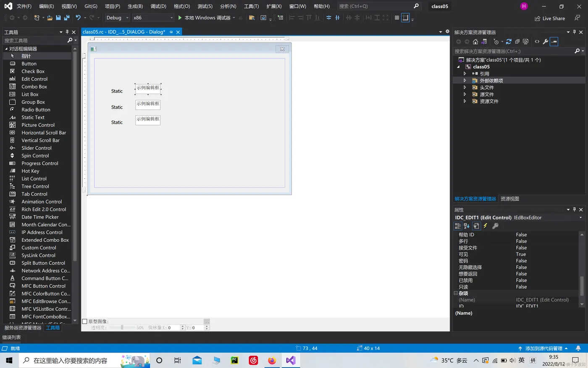This screenshot has width=588, height=368.
Task: Toggle the pin on the 工具箱 panel
Action: [x=67, y=32]
